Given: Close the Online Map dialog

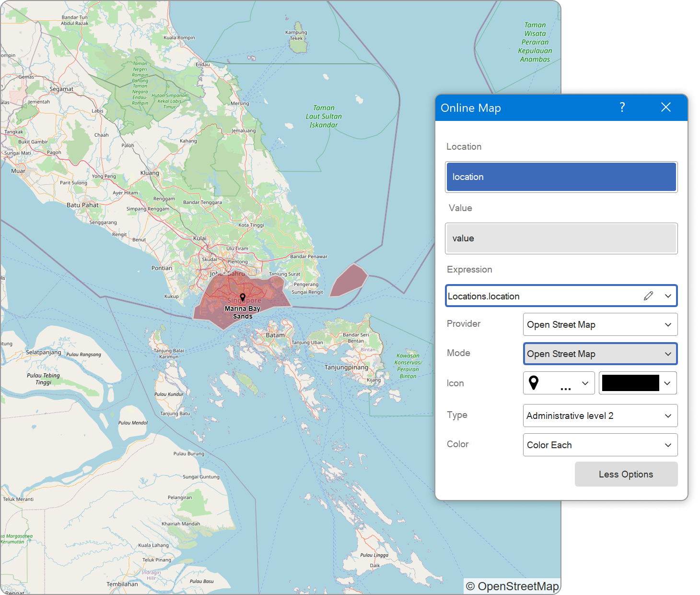Looking at the screenshot, I should click(666, 107).
